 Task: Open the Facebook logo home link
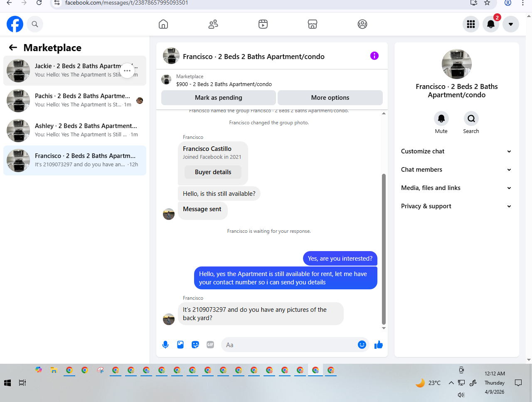pos(15,24)
